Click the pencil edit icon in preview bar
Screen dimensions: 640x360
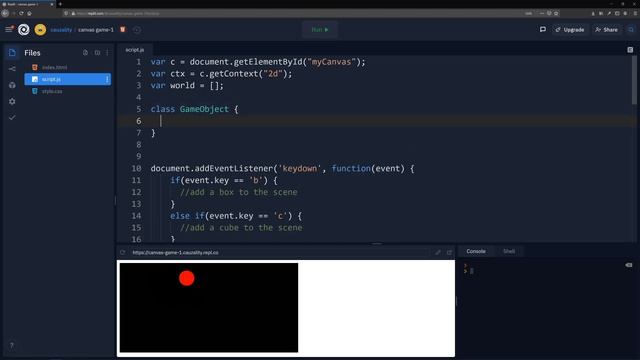tap(438, 252)
